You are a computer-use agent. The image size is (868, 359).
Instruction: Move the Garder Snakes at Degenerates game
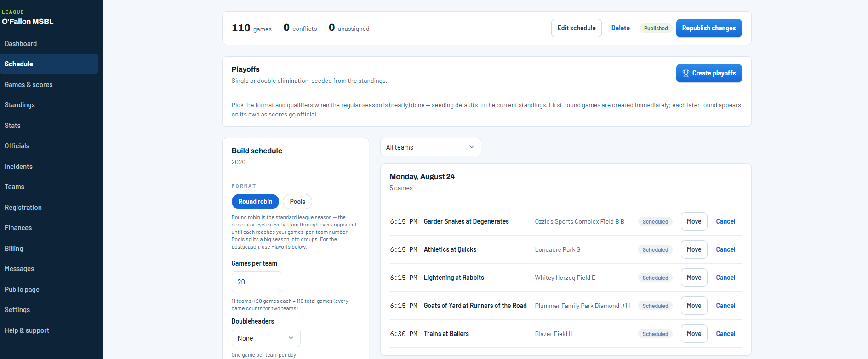click(x=694, y=221)
